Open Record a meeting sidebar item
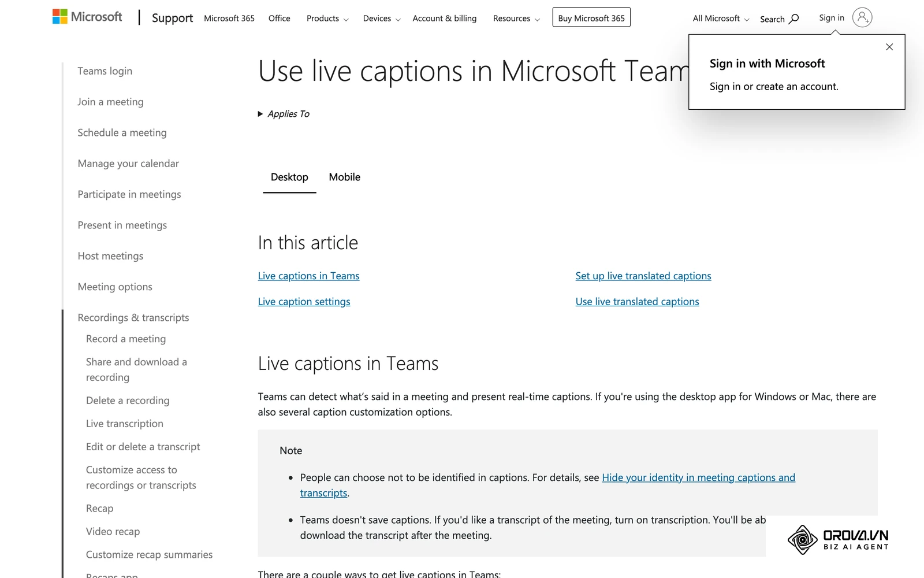The image size is (924, 578). click(126, 339)
